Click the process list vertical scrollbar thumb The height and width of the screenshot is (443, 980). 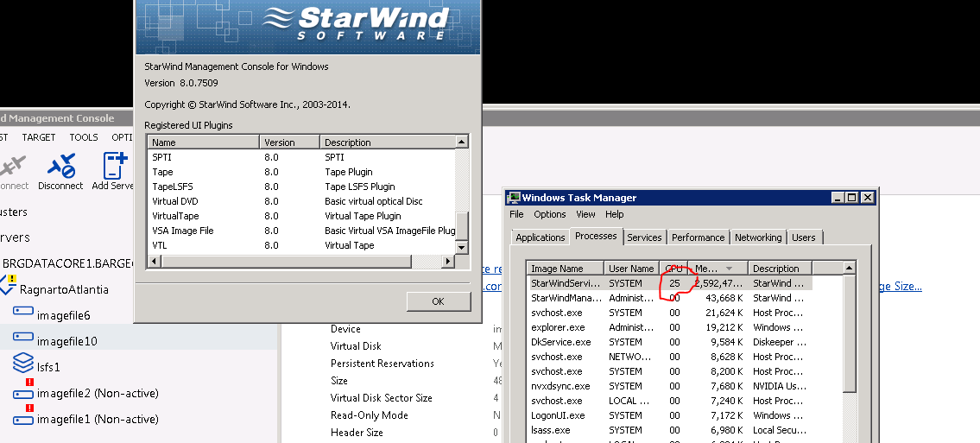pyautogui.click(x=849, y=333)
